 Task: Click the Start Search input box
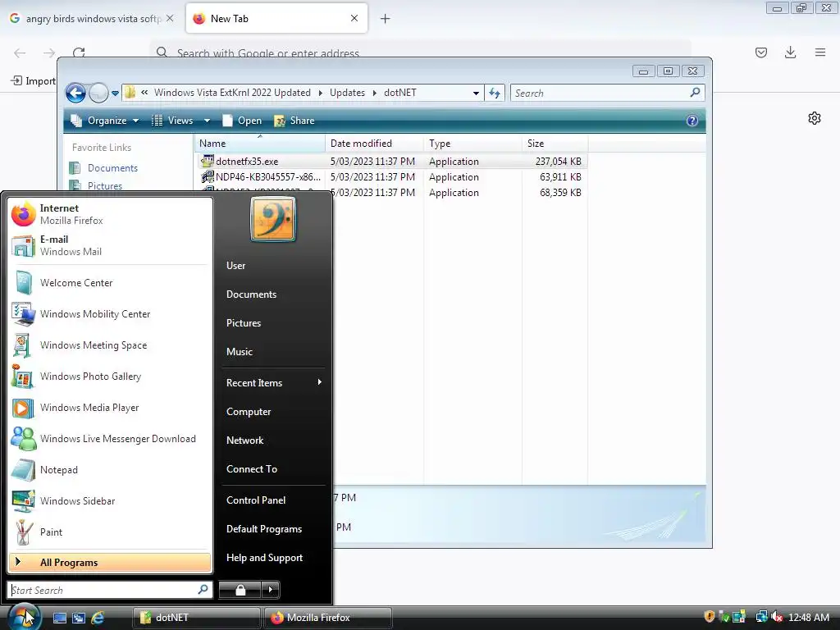(110, 590)
